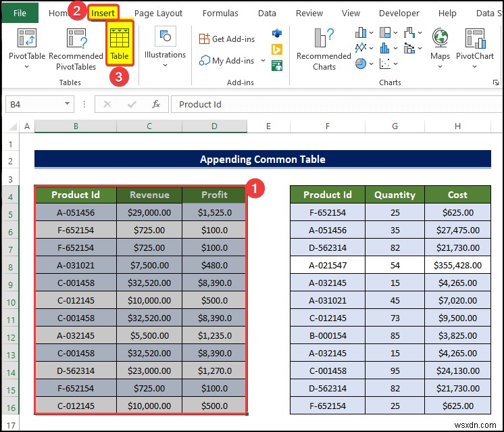Select the $7,500.00 revenue cell
Viewport: 504px width, 432px height.
149,265
